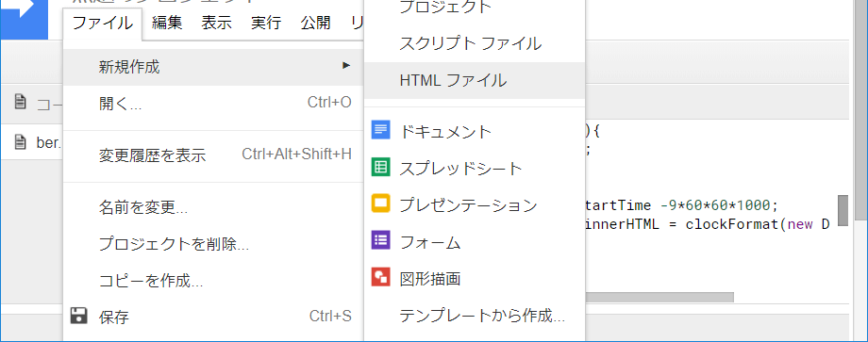868x342 pixels.
Task: Click file icon beside コード entry
Action: pos(21,102)
